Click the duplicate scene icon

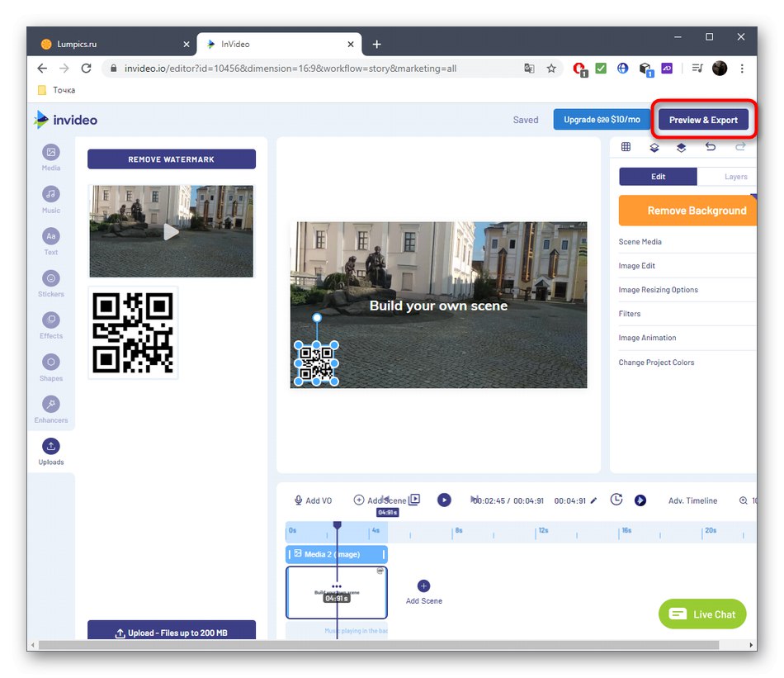coord(414,500)
